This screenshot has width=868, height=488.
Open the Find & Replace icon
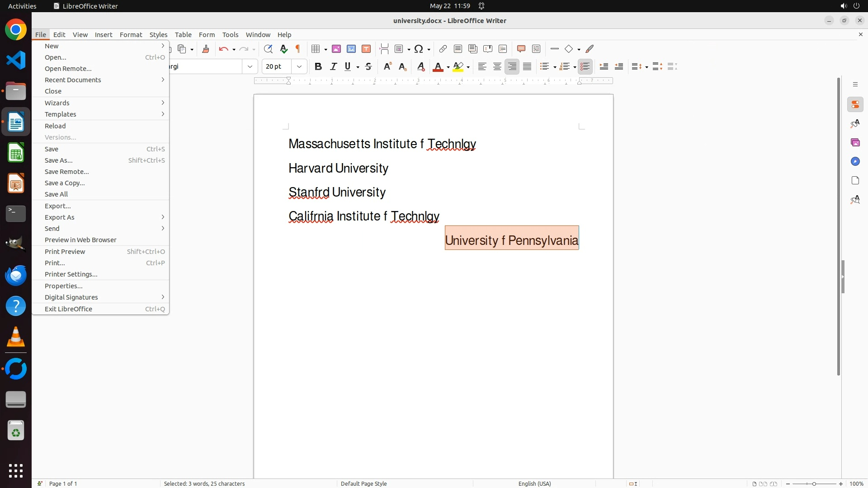point(268,49)
